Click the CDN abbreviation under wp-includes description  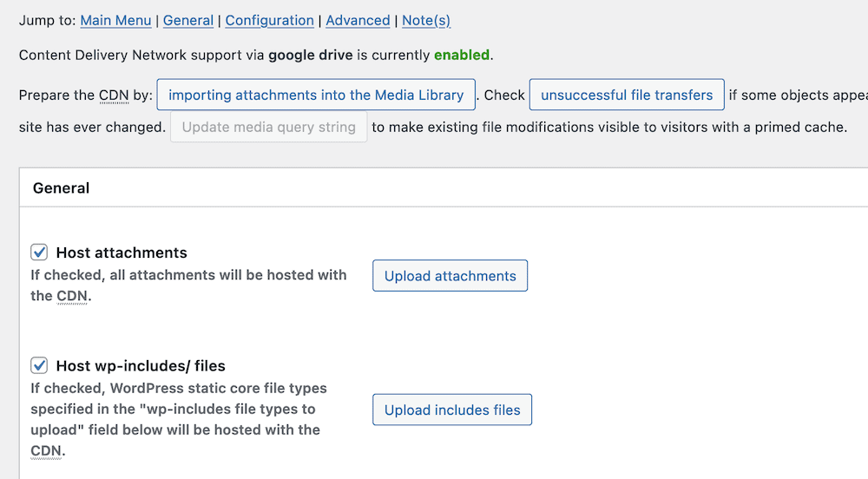click(x=45, y=451)
